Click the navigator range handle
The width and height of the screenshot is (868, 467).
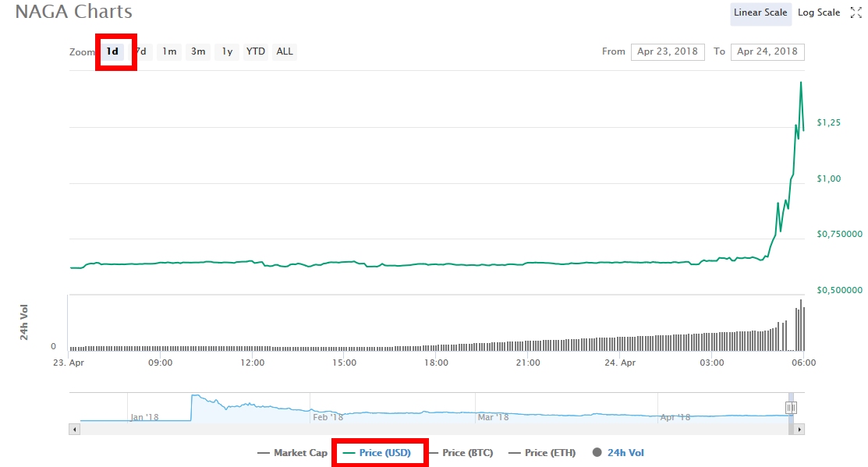point(791,408)
